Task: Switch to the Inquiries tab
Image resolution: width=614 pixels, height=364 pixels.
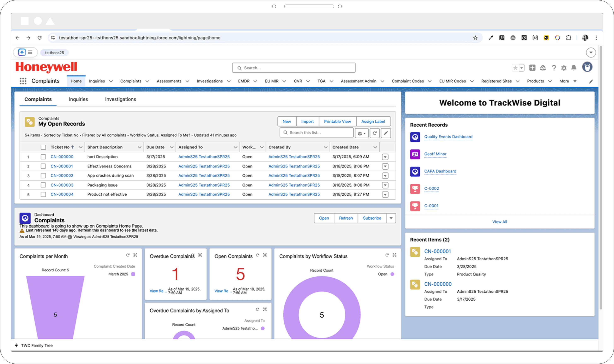Action: coord(78,99)
